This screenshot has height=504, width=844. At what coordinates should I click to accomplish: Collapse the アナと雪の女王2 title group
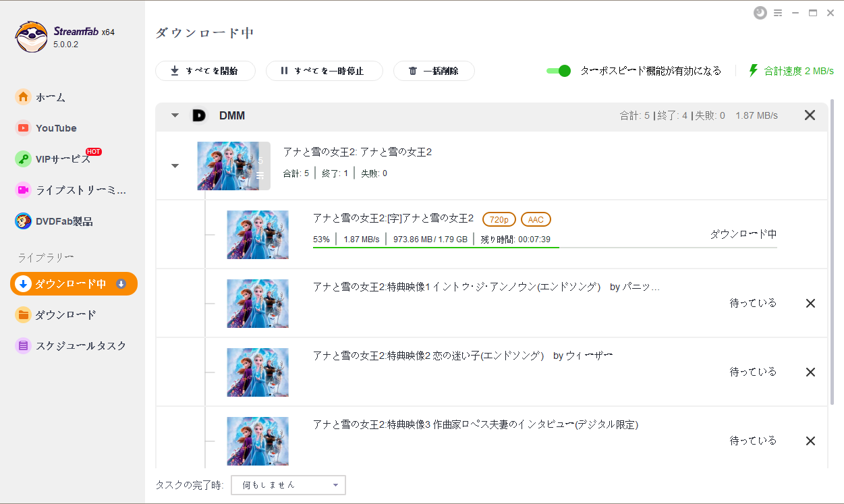(175, 165)
